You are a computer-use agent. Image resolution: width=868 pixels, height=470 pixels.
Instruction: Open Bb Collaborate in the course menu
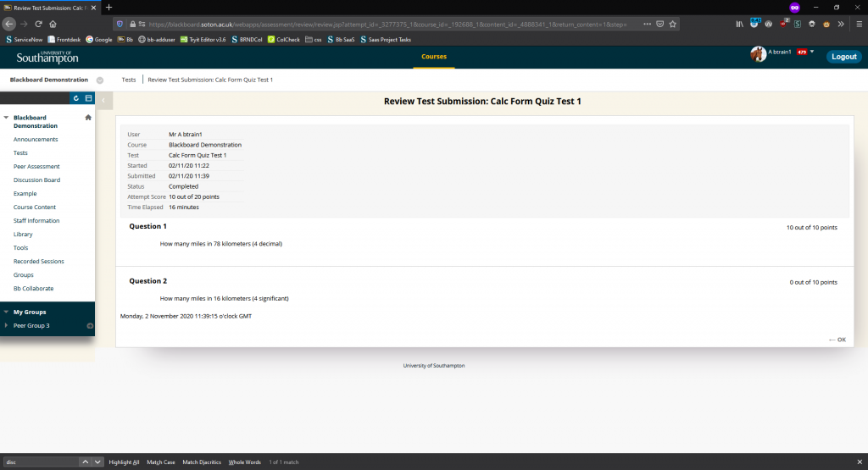click(33, 288)
